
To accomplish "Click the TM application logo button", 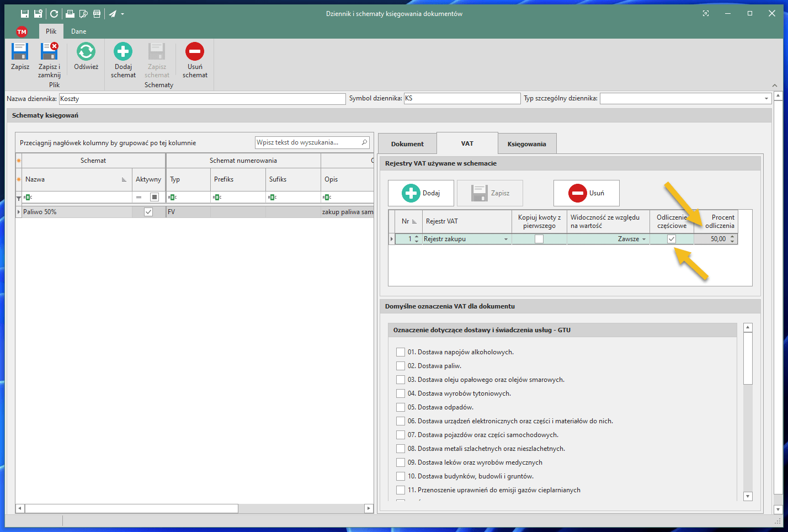I will point(22,31).
